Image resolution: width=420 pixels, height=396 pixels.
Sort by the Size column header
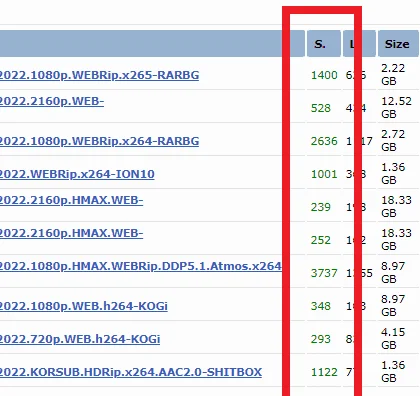coord(397,44)
